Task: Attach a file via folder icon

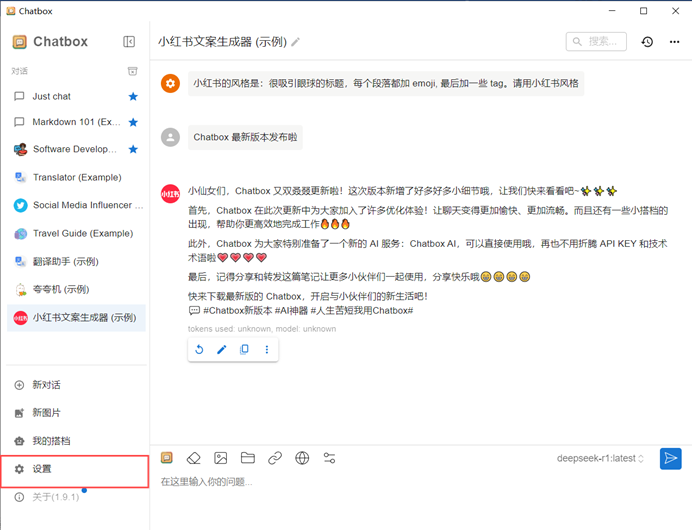Action: 248,458
